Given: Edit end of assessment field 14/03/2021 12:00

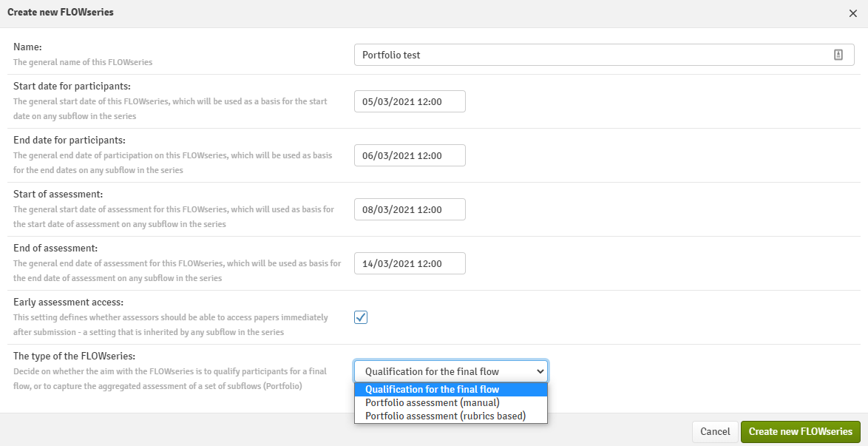Looking at the screenshot, I should pyautogui.click(x=410, y=264).
